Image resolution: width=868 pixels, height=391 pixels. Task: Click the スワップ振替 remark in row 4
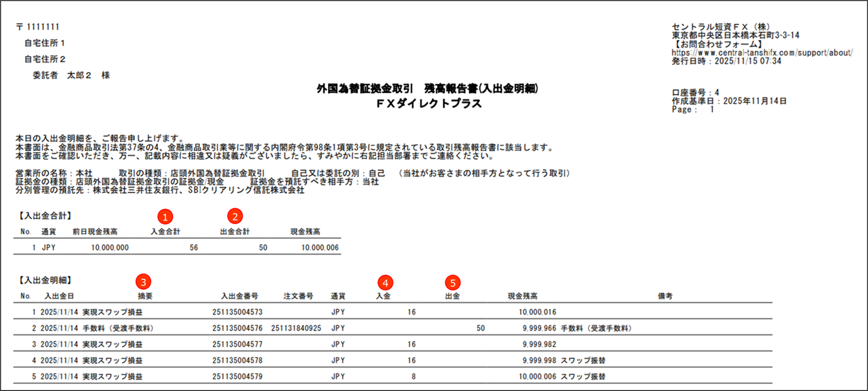click(x=581, y=360)
